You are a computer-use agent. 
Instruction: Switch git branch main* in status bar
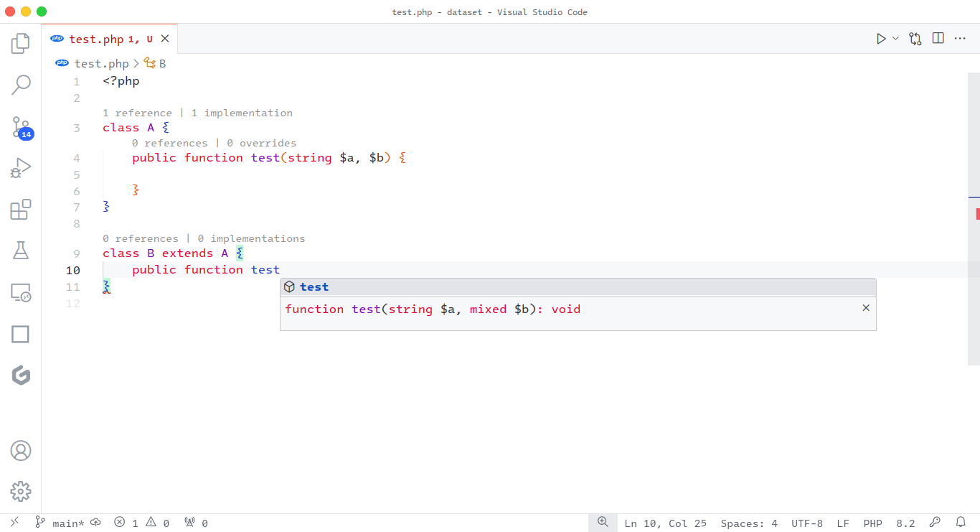pyautogui.click(x=60, y=523)
